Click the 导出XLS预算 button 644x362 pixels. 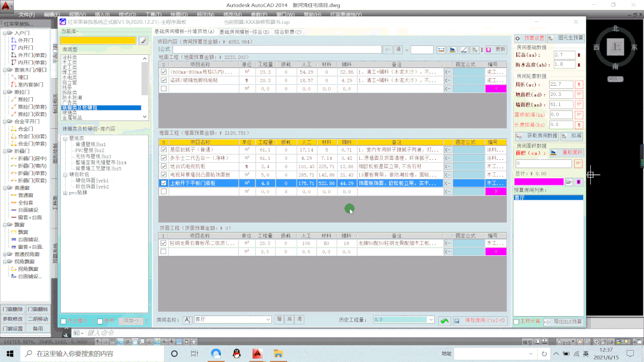click(x=563, y=322)
